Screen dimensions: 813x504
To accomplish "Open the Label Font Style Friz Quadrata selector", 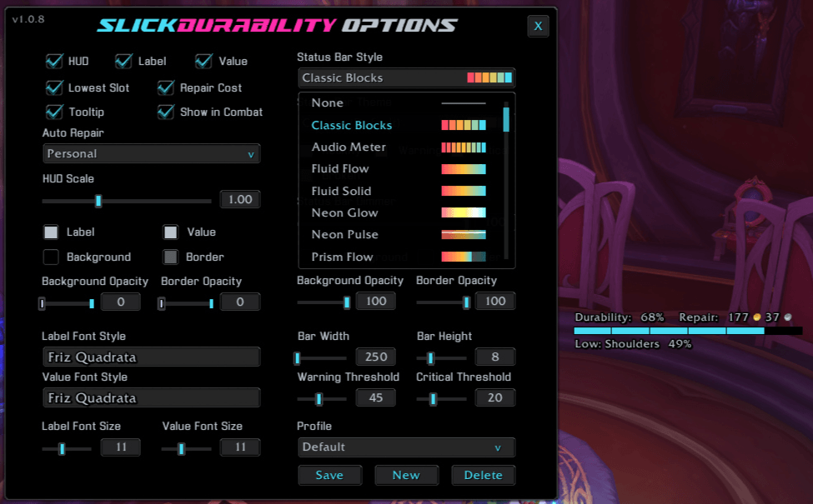I will pyautogui.click(x=152, y=357).
